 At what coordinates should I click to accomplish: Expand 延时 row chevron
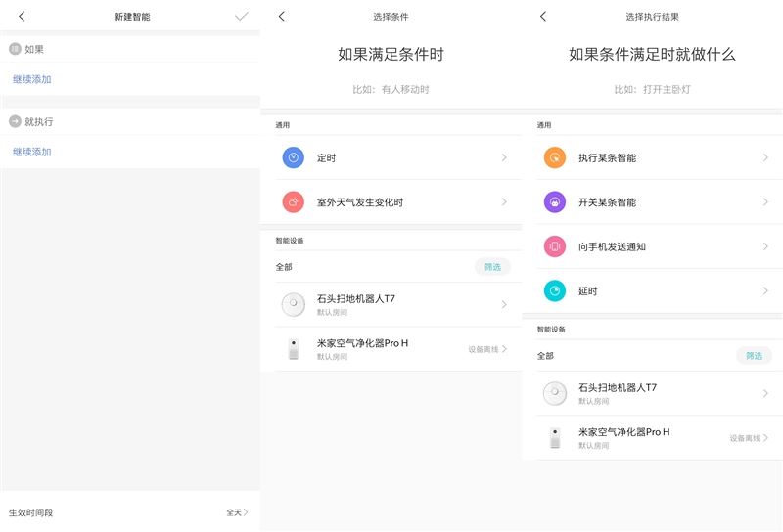[x=765, y=291]
